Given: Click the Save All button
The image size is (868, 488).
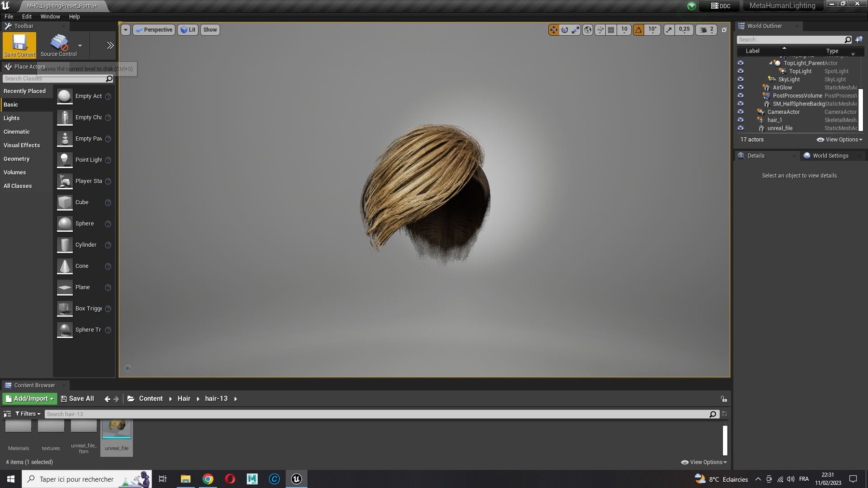Looking at the screenshot, I should 77,398.
